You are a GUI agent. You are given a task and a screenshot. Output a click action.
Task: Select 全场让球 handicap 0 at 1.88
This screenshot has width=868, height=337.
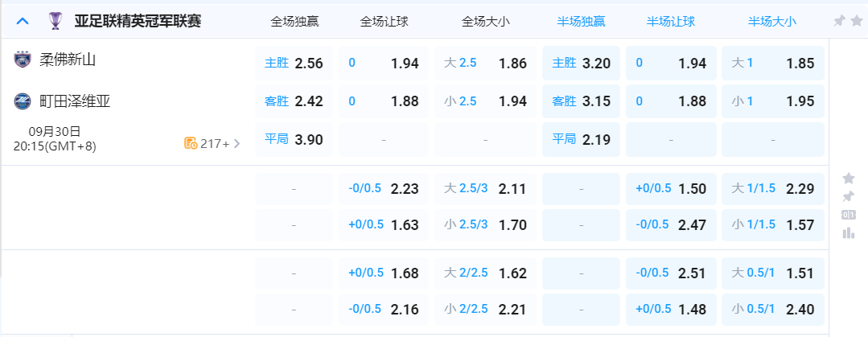pos(384,101)
